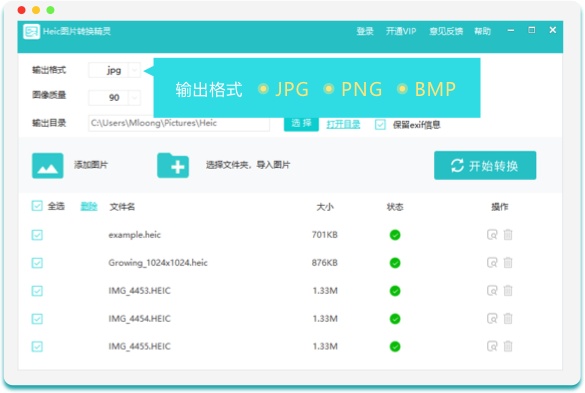
Task: Click the add pictures (添加图片) label
Action: (91, 165)
